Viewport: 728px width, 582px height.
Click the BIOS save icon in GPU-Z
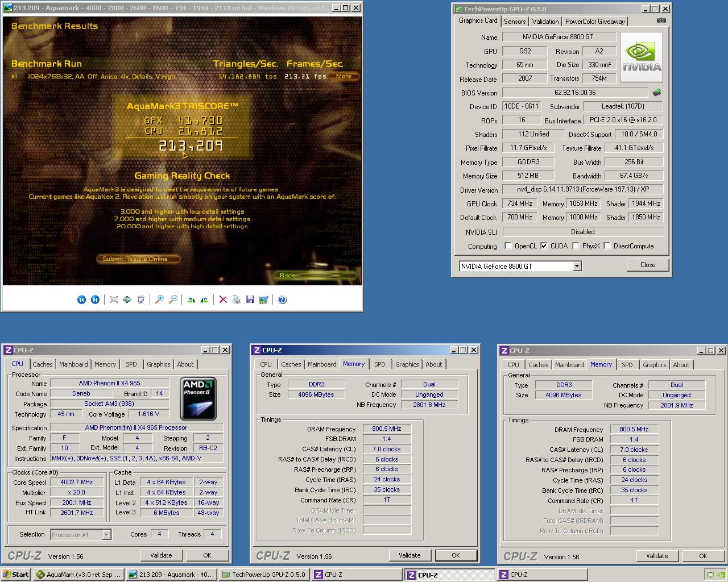coord(657,92)
